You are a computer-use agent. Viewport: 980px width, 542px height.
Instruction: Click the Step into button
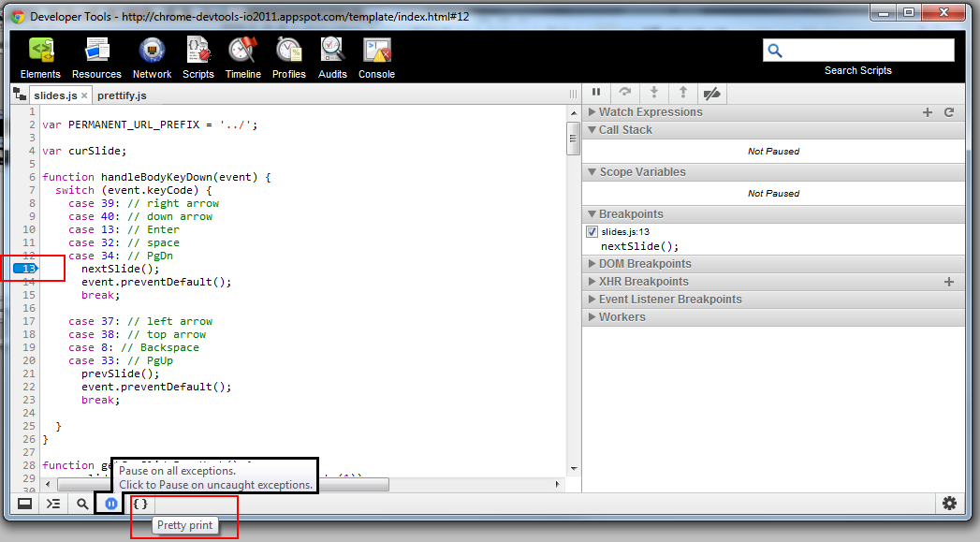(653, 93)
